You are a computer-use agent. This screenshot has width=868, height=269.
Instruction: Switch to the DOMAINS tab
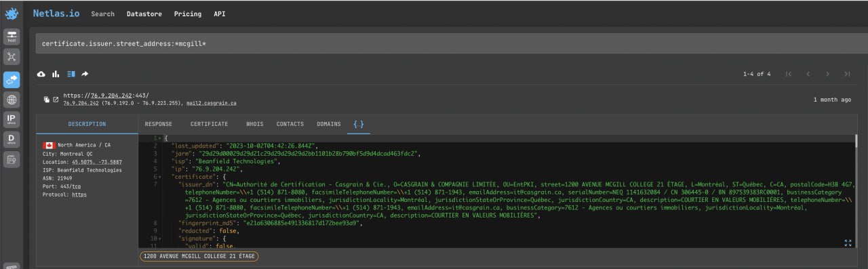329,124
